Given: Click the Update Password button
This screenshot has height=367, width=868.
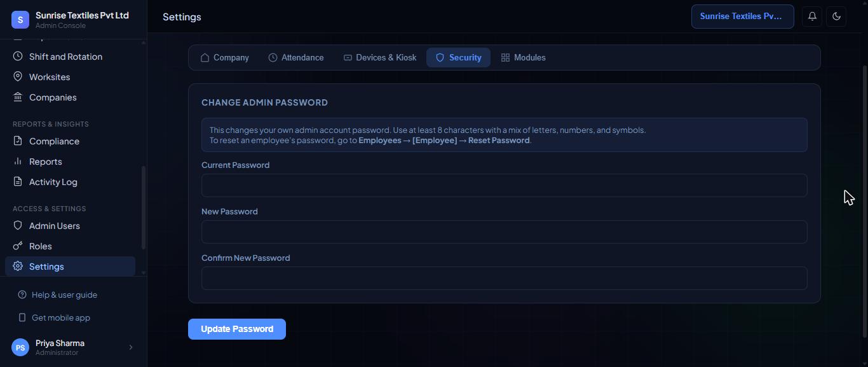Looking at the screenshot, I should (237, 329).
